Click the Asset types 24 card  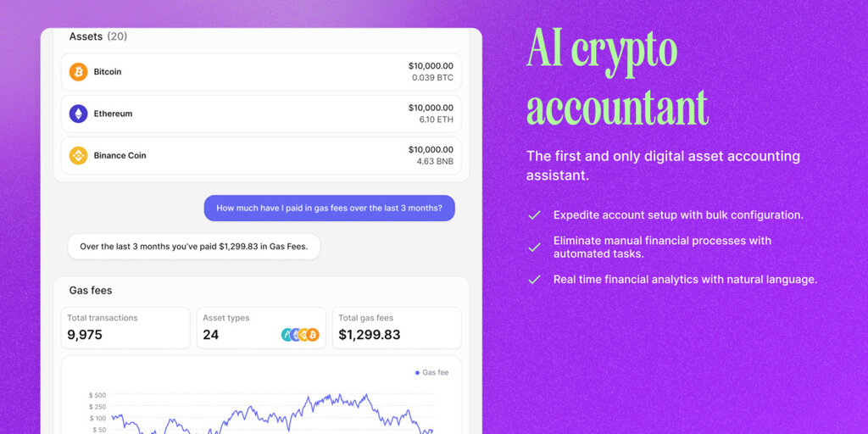point(261,328)
